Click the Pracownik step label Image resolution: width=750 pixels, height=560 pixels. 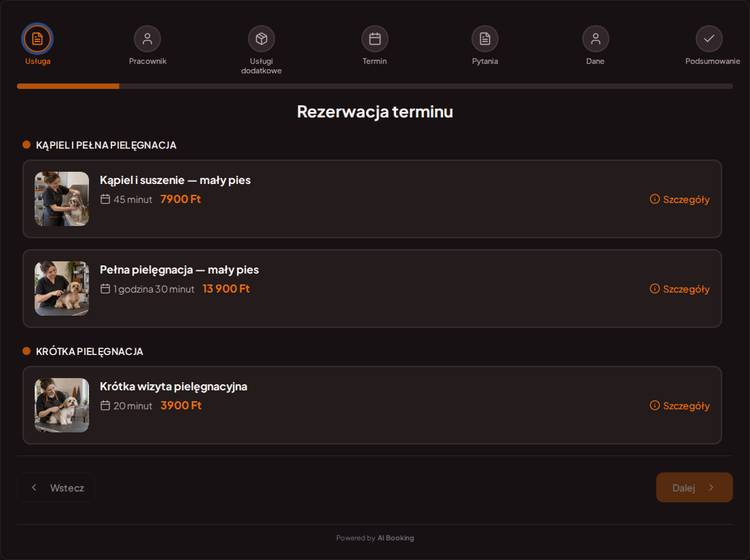pos(147,61)
